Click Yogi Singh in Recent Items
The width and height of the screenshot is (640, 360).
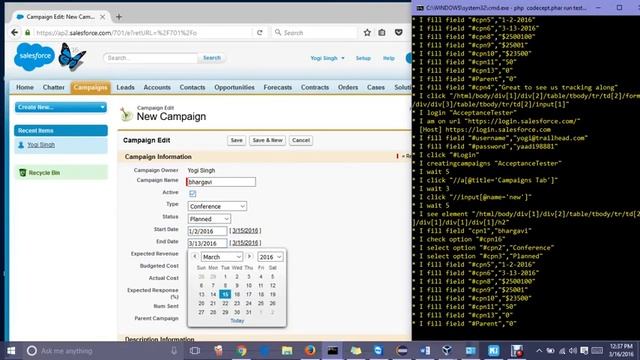pos(41,145)
